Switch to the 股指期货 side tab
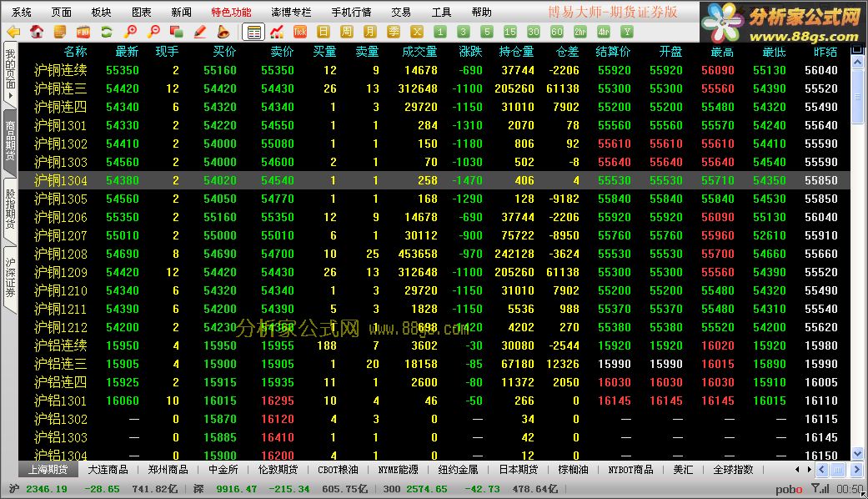Viewport: 868px width, 499px height. 10,209
